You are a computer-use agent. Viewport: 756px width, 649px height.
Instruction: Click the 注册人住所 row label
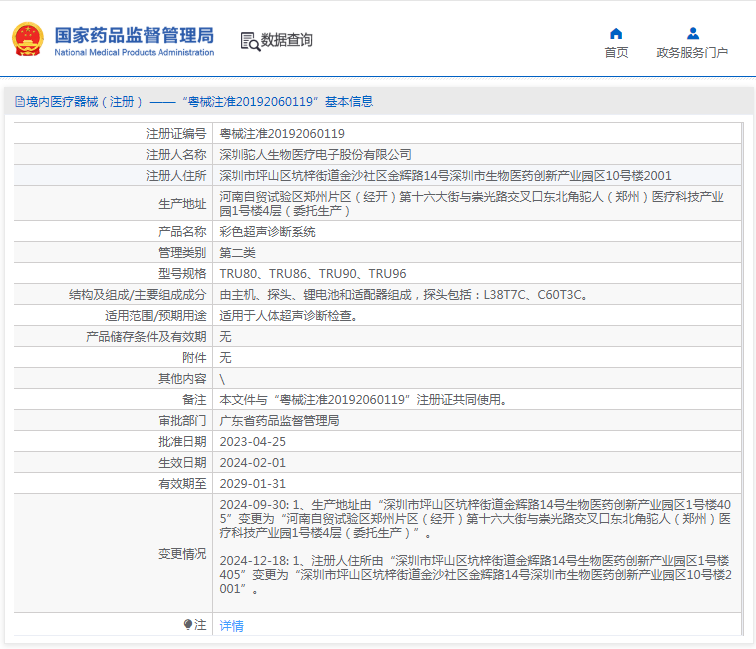pos(176,176)
